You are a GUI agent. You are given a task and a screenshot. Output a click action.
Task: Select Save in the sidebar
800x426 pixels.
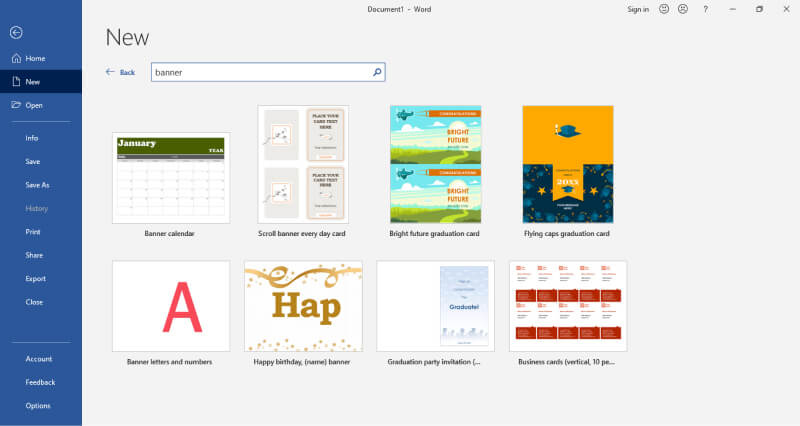coord(33,162)
